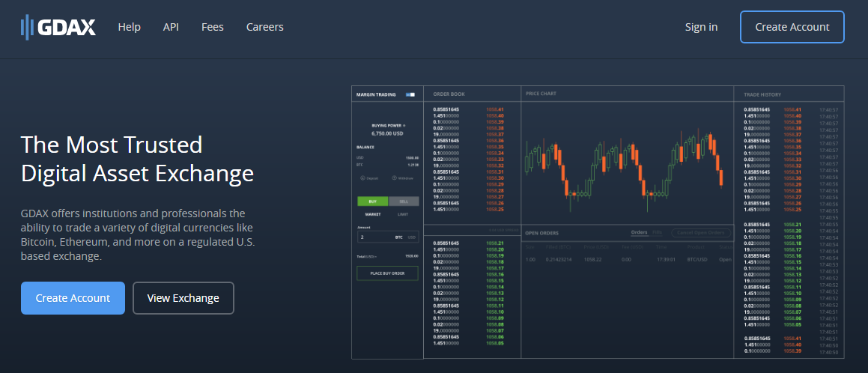Screen dimensions: 868x373
Task: Click Cancel Open Orders button
Action: tap(700, 233)
